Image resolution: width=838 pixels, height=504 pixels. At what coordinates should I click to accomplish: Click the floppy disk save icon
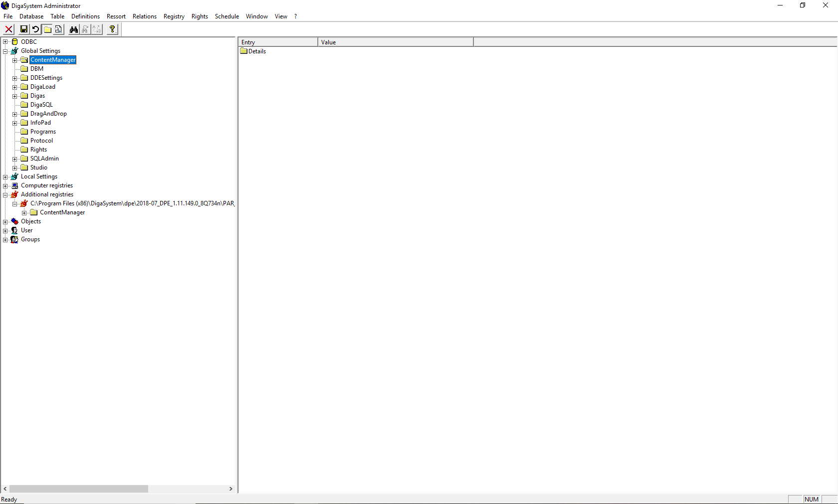[x=23, y=29]
